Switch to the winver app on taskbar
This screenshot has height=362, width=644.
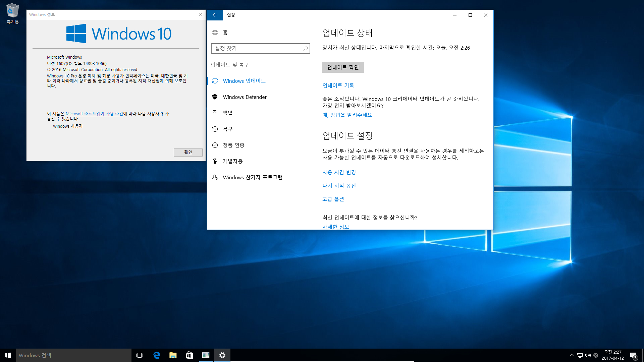(x=206, y=355)
